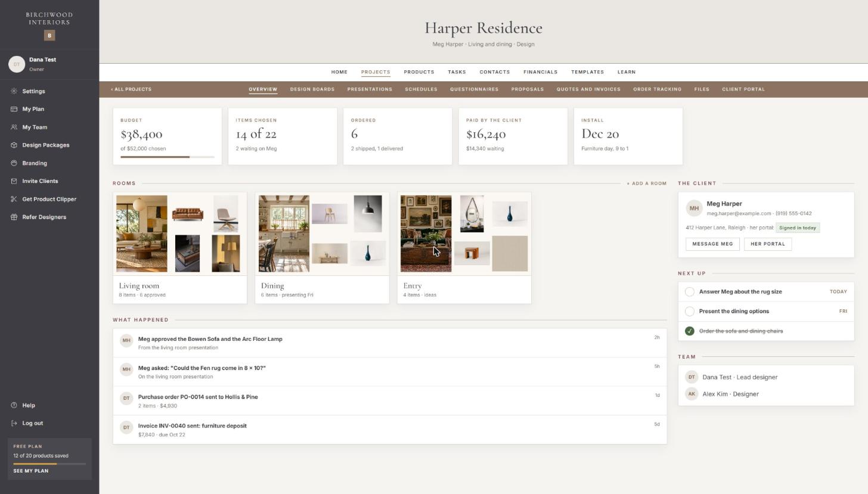Screen dimensions: 868x494
Task: Click the Install Dec 20 card
Action: point(628,136)
